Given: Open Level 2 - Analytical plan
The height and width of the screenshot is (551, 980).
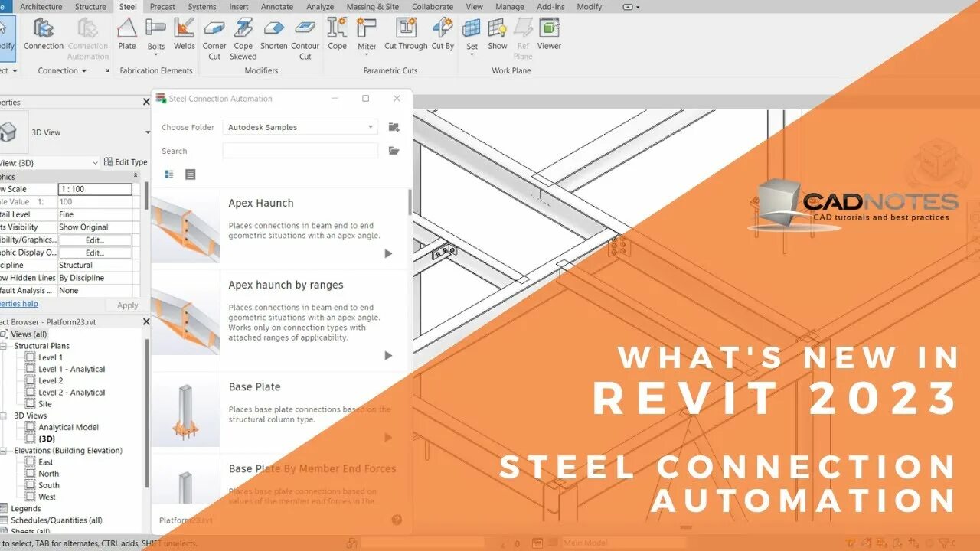Looking at the screenshot, I should (72, 393).
